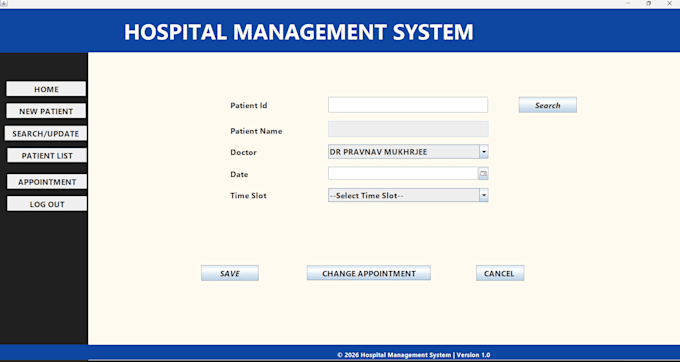680x362 pixels.
Task: Click the Date label
Action: pos(239,174)
